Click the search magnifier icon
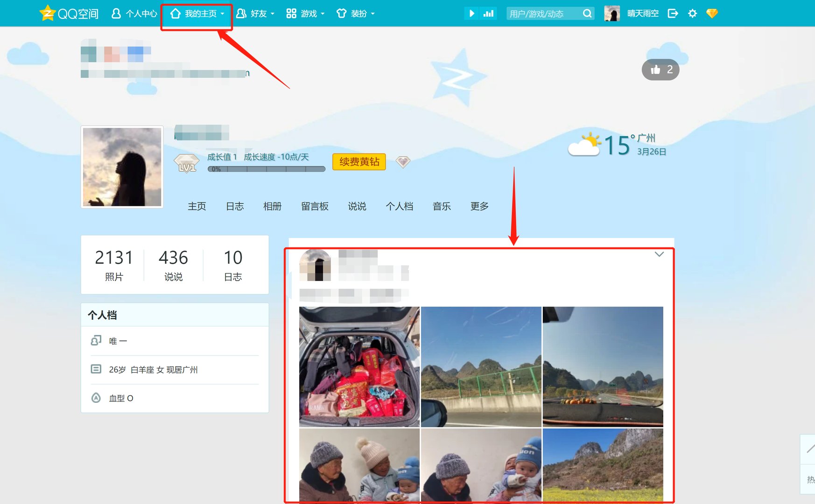Image resolution: width=815 pixels, height=504 pixels. 587,14
